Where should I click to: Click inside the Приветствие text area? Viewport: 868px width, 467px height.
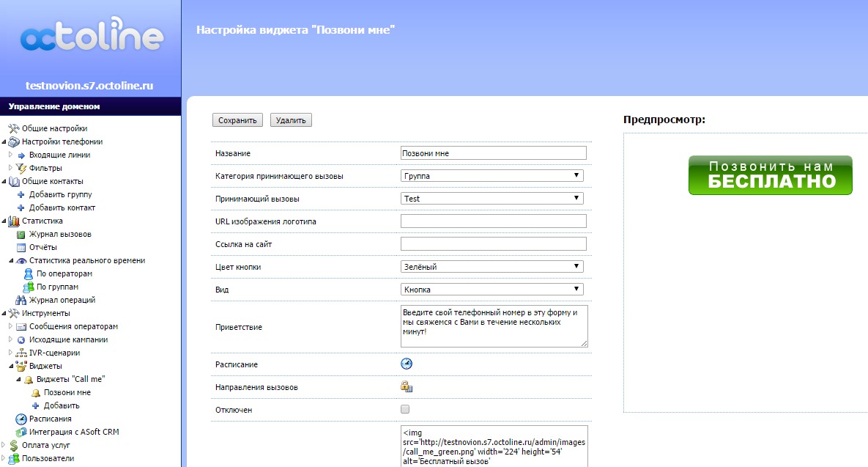tap(494, 326)
